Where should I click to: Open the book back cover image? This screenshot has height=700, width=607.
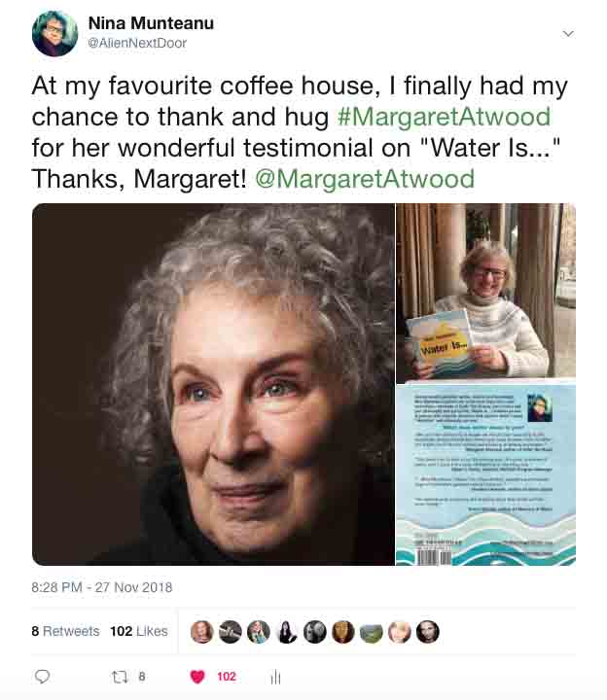pos(485,473)
